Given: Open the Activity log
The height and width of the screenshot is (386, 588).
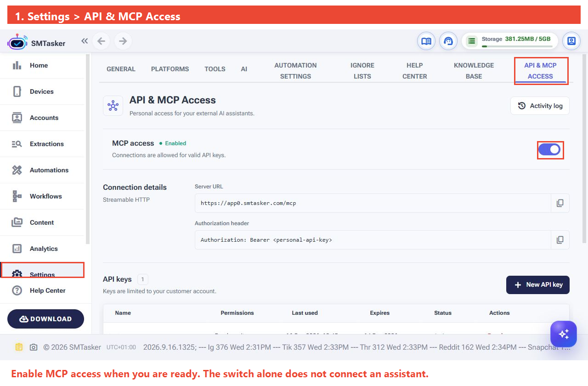Looking at the screenshot, I should [x=540, y=106].
